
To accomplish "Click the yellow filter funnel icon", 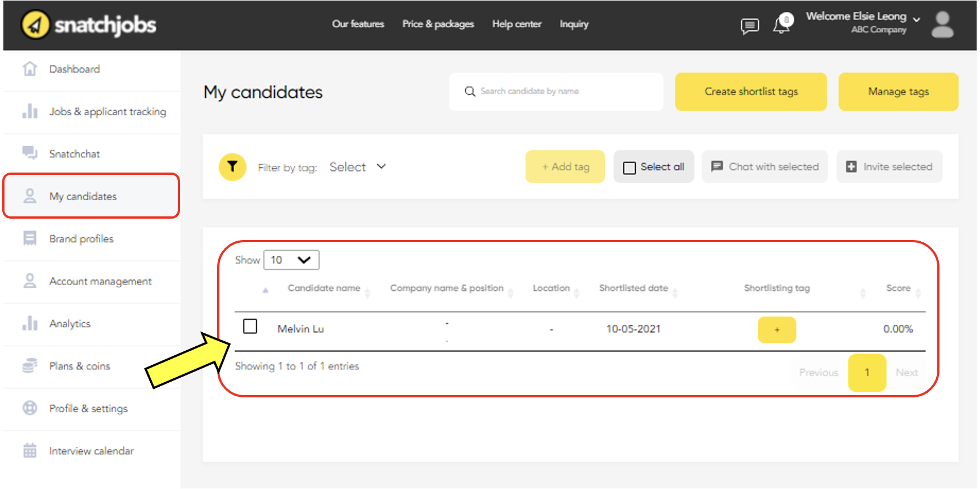I will 232,167.
